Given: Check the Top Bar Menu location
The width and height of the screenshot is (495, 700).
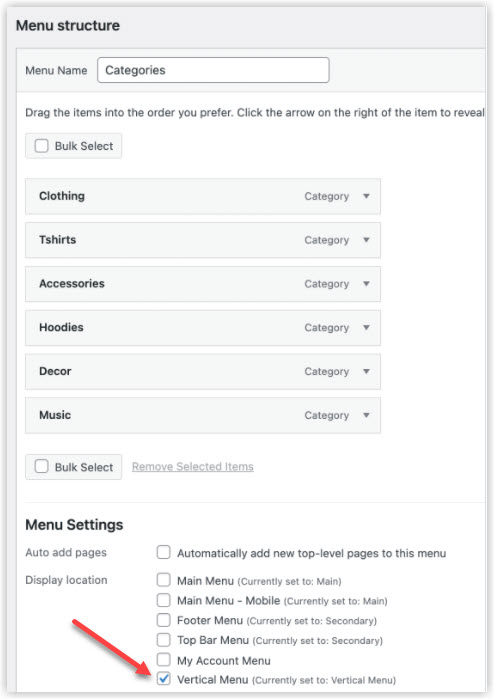Looking at the screenshot, I should 163,639.
